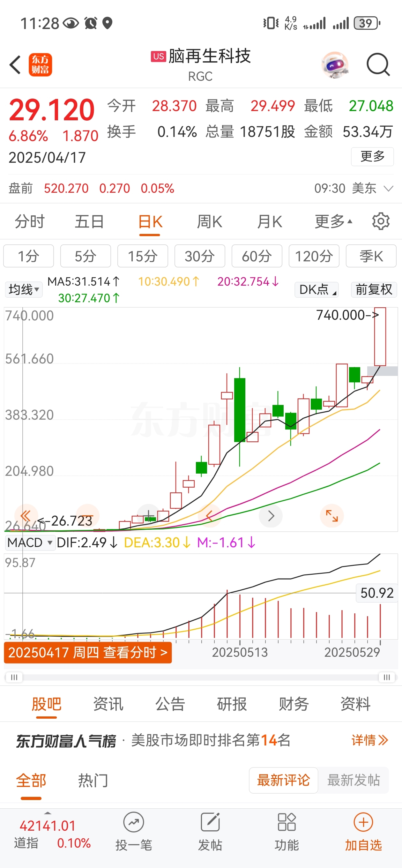Select 月K chart tab

click(x=269, y=221)
